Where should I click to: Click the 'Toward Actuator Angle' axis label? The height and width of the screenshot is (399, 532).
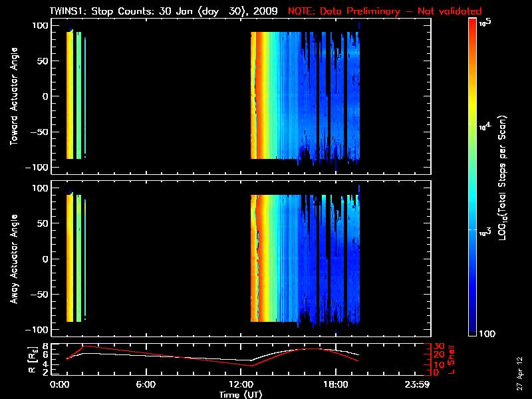click(13, 96)
